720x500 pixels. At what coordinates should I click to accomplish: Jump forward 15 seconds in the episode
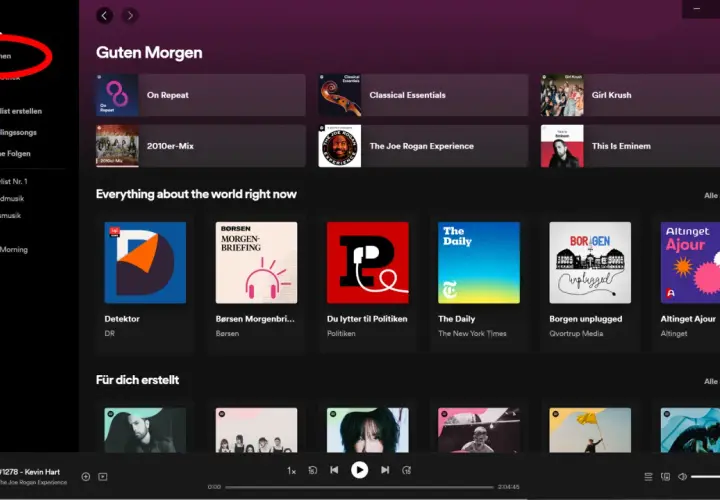point(406,470)
